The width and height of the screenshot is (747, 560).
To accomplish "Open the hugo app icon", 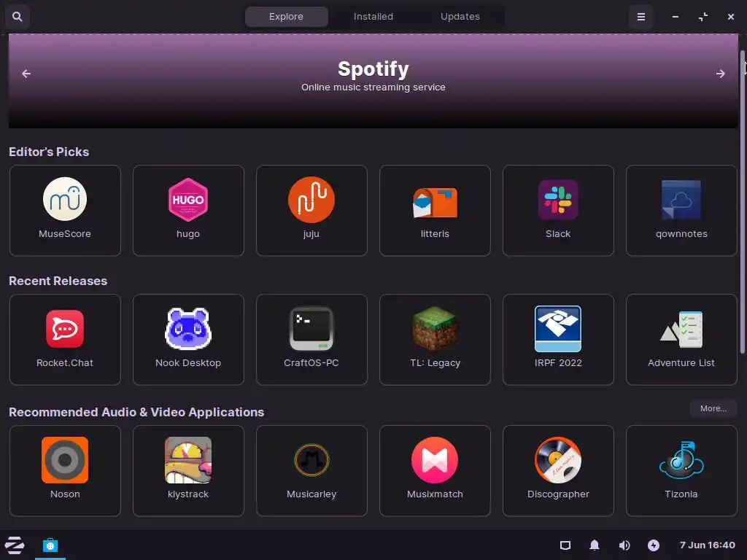I will pos(188,200).
